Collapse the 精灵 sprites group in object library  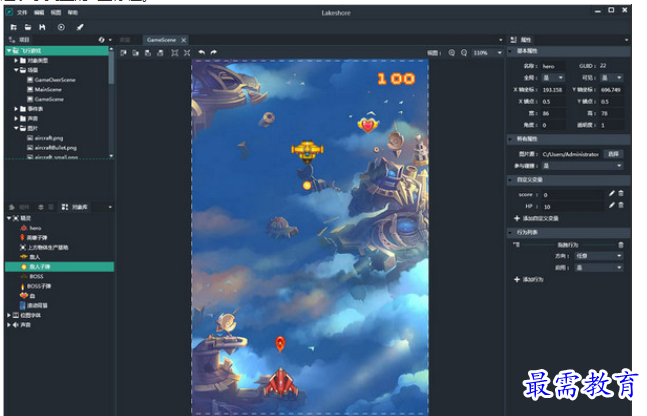pyautogui.click(x=9, y=218)
